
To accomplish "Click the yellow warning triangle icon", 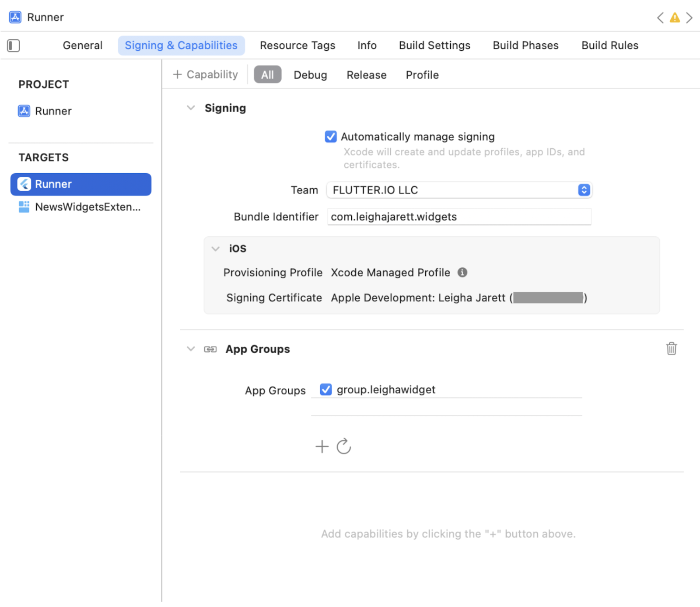I will pyautogui.click(x=675, y=18).
